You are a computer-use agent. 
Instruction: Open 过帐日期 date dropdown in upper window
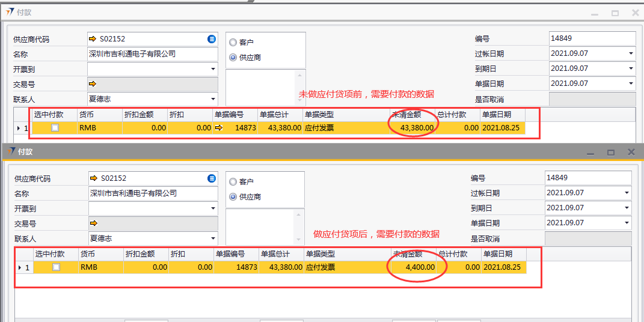click(631, 54)
